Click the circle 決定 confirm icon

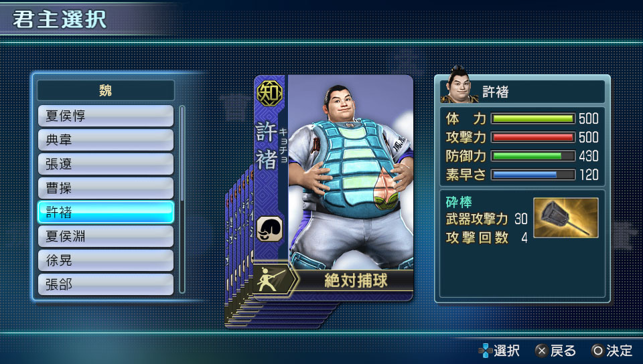tap(598, 351)
